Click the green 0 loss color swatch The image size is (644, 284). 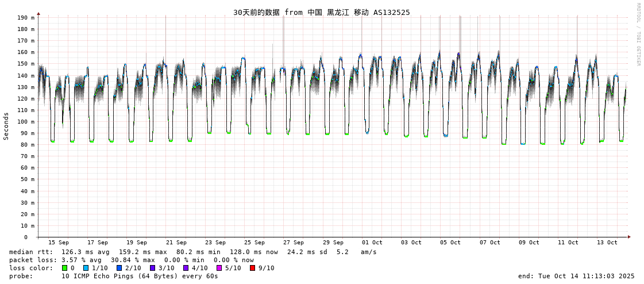point(64,268)
